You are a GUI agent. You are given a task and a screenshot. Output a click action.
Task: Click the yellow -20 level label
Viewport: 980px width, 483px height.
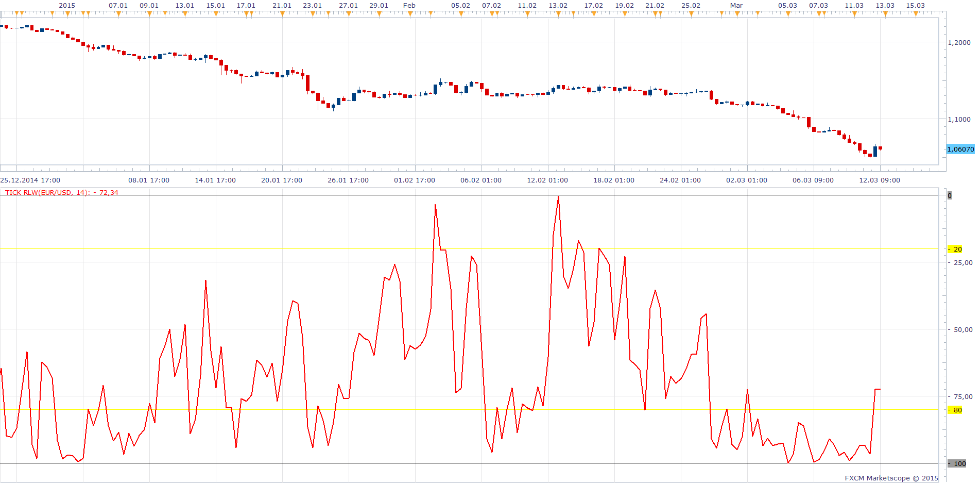point(955,249)
